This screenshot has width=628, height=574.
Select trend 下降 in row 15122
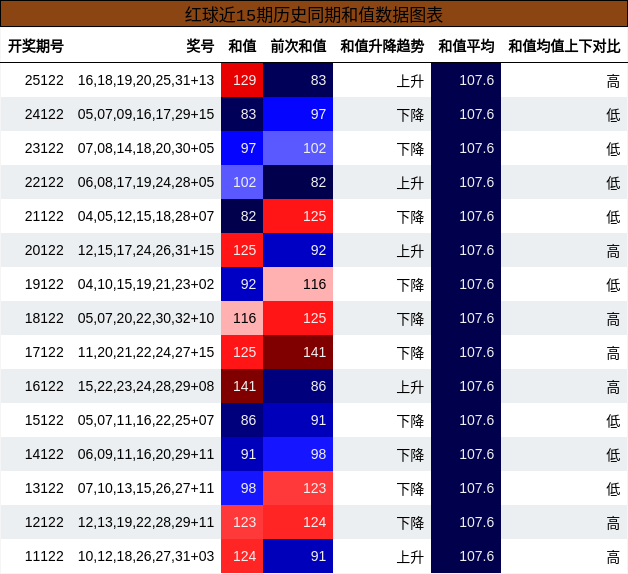410,422
